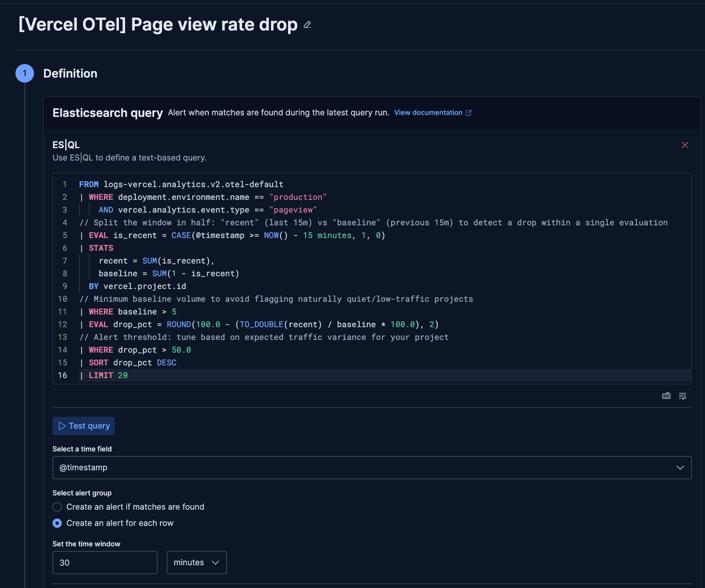
Task: Toggle word wrap icon below the editor
Action: point(683,396)
